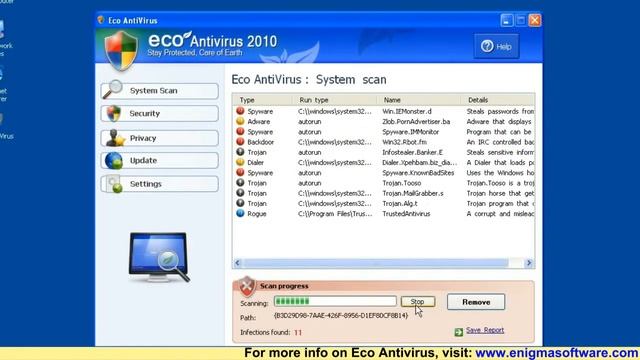Click the yellow icon of Zlob.PornAdvertiser.ba row

[x=240, y=121]
